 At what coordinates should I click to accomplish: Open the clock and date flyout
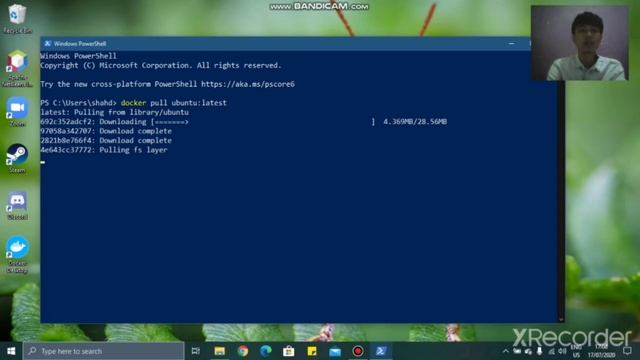(x=601, y=351)
